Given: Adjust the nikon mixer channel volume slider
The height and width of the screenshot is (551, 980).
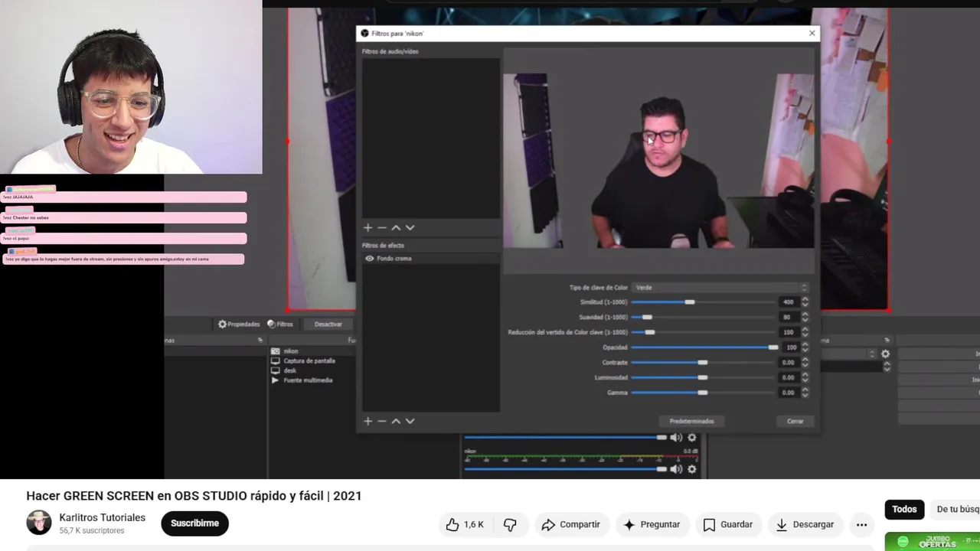Looking at the screenshot, I should [x=565, y=469].
